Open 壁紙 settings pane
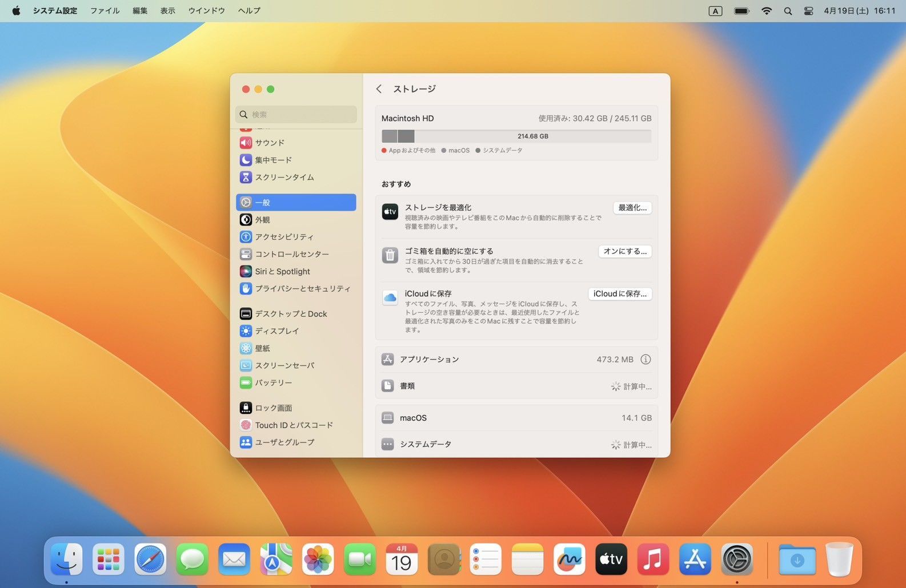This screenshot has height=588, width=906. click(296, 348)
